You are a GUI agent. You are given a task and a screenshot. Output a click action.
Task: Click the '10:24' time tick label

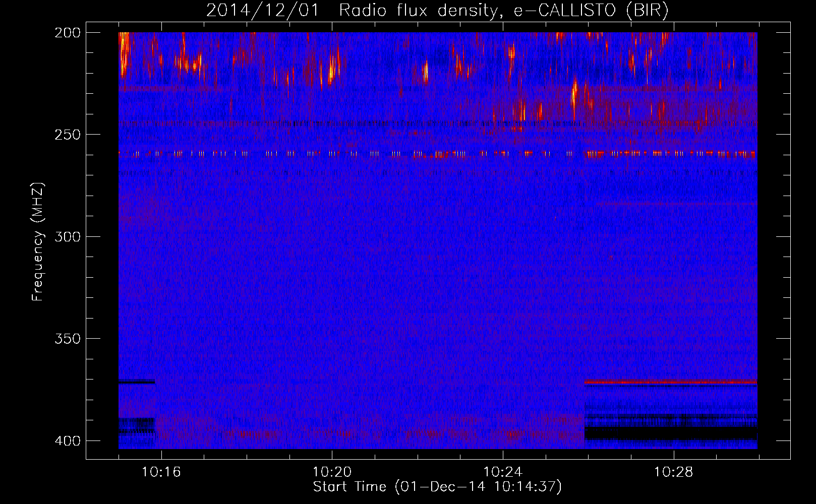(503, 472)
